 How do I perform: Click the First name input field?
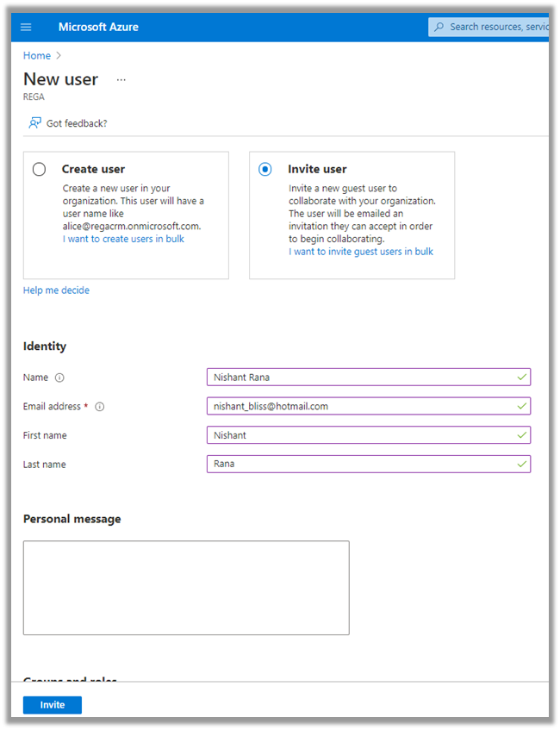(x=362, y=435)
